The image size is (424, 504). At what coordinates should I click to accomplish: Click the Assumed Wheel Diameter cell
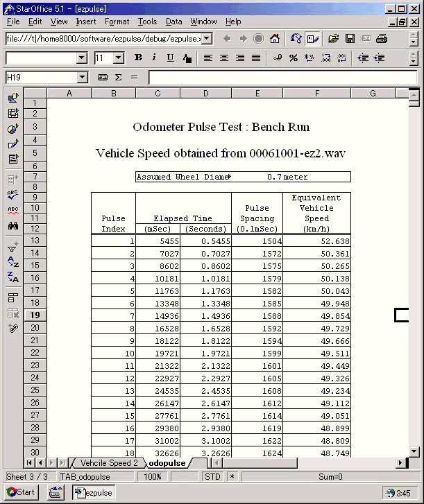(183, 177)
